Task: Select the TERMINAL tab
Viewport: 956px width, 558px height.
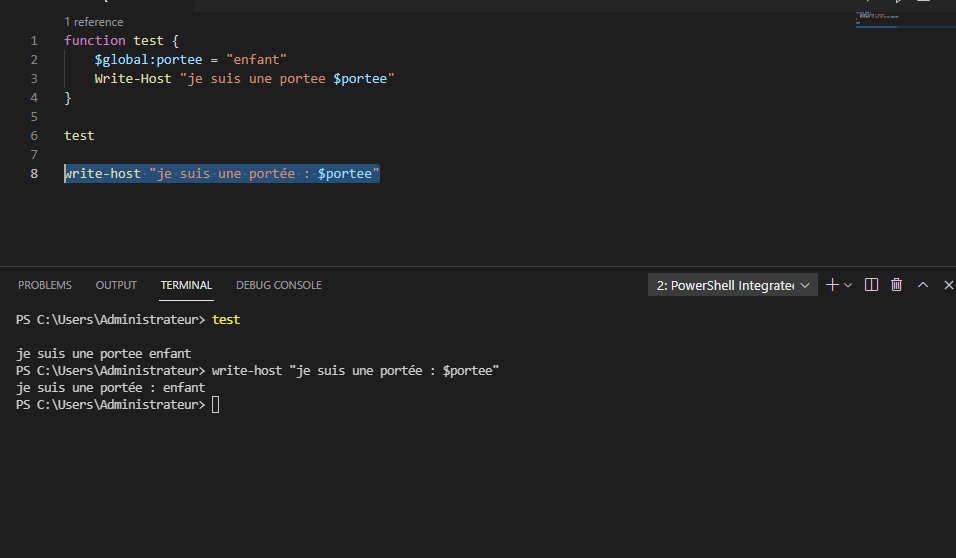Action: click(x=186, y=285)
